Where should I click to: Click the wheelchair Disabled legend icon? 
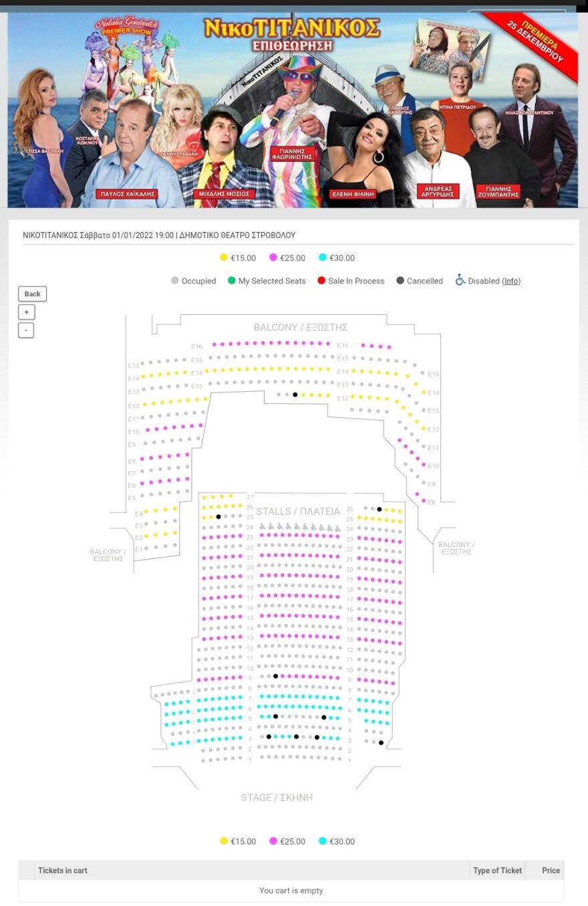click(460, 280)
